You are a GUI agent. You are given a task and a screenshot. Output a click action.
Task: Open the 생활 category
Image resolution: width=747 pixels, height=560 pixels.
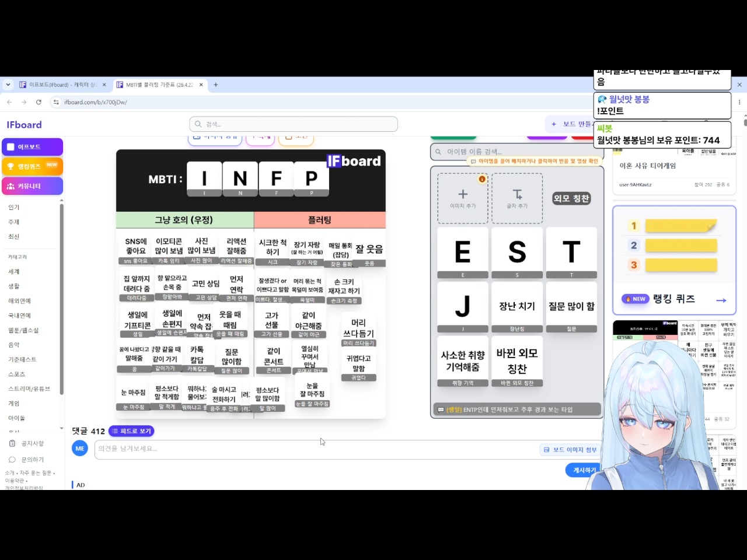pyautogui.click(x=14, y=286)
